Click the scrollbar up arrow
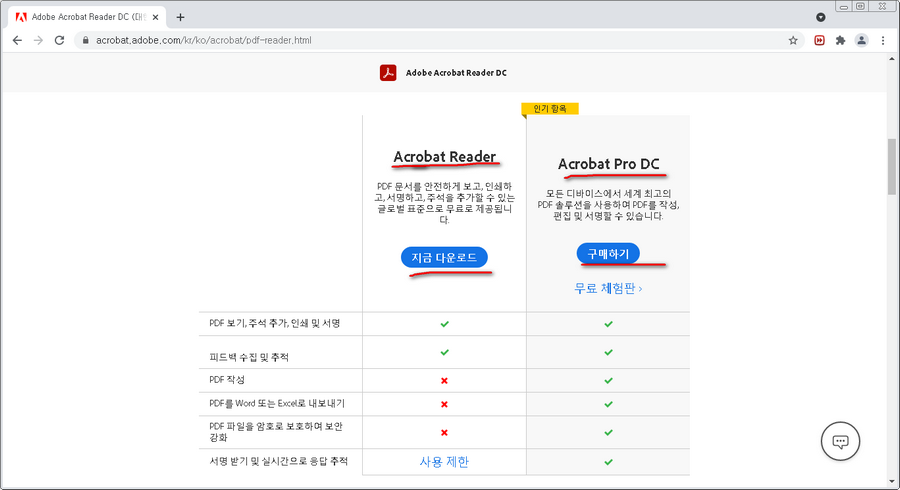The height and width of the screenshot is (490, 900). pyautogui.click(x=891, y=59)
